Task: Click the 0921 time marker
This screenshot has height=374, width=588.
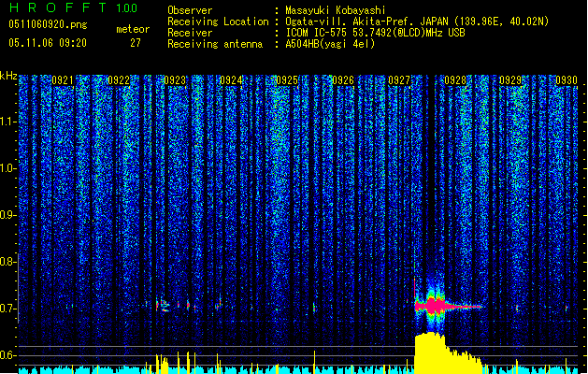Action: pyautogui.click(x=63, y=80)
